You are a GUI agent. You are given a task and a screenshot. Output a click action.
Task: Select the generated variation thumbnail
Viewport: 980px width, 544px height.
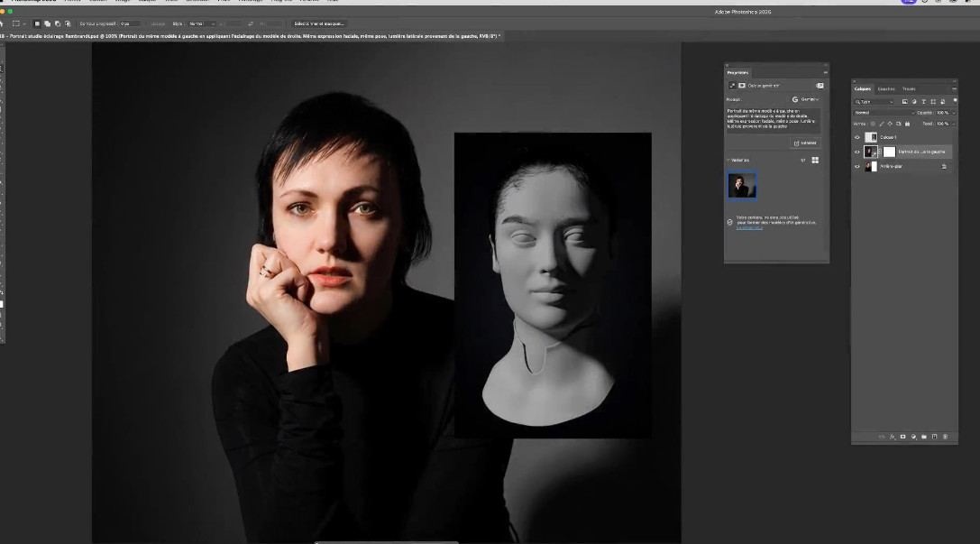(x=742, y=185)
